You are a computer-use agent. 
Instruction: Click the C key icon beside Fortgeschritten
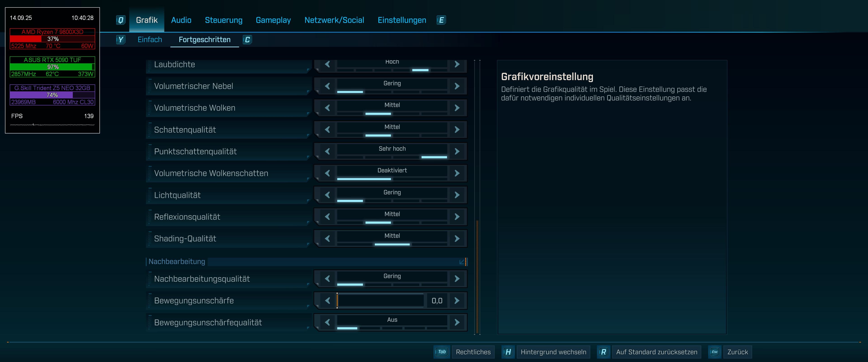pos(247,40)
